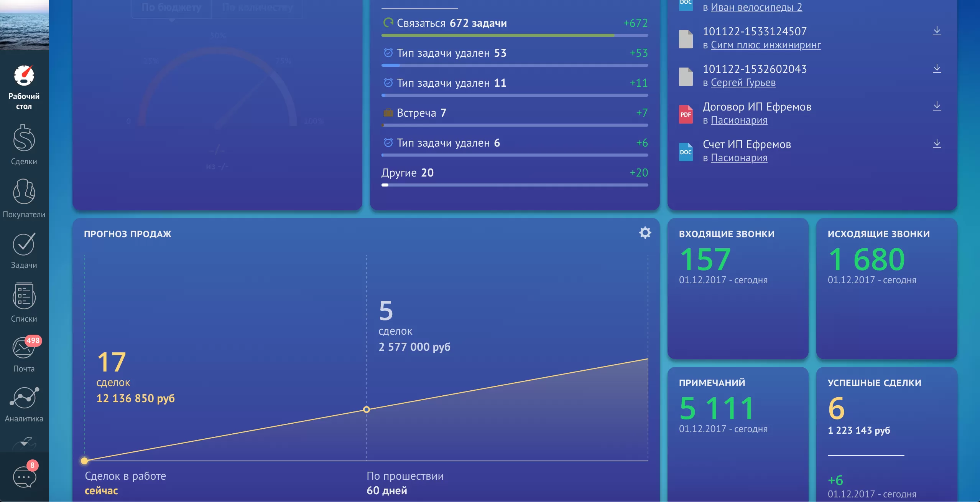
Task: Expand more sidebar items with the down arrow
Action: (24, 443)
